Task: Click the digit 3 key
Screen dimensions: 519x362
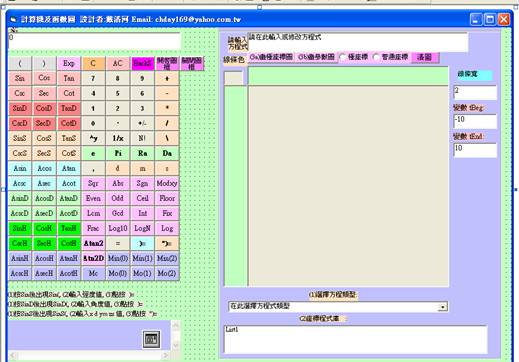Action: coord(142,108)
